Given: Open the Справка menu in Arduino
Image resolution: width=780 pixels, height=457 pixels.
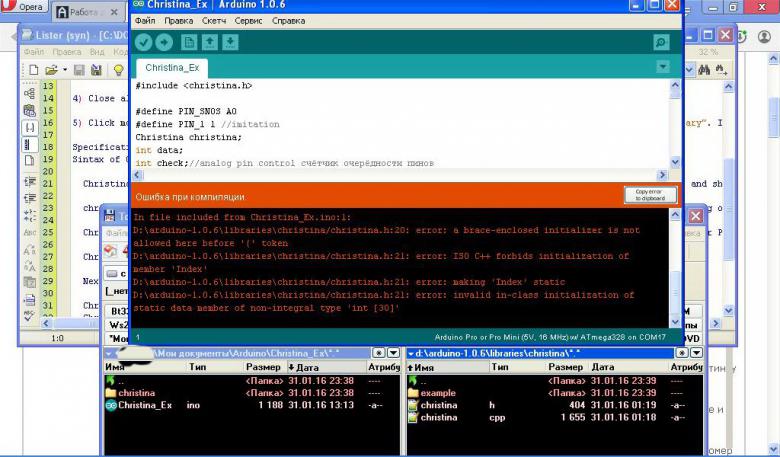Looking at the screenshot, I should 289,20.
